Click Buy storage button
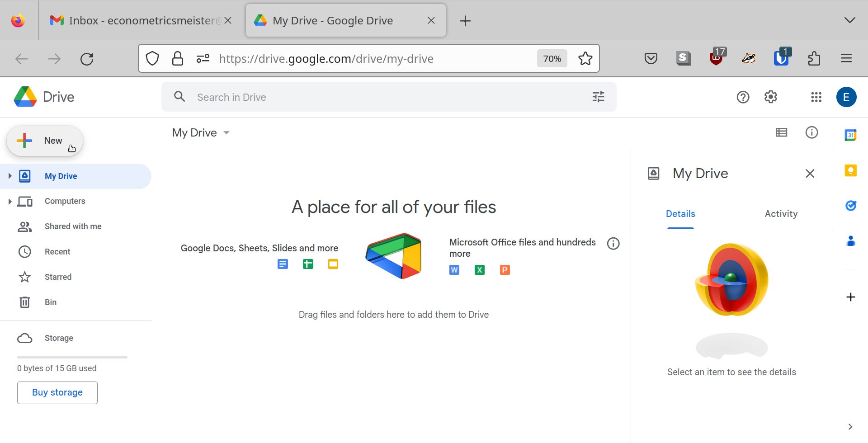This screenshot has height=443, width=868. click(57, 392)
